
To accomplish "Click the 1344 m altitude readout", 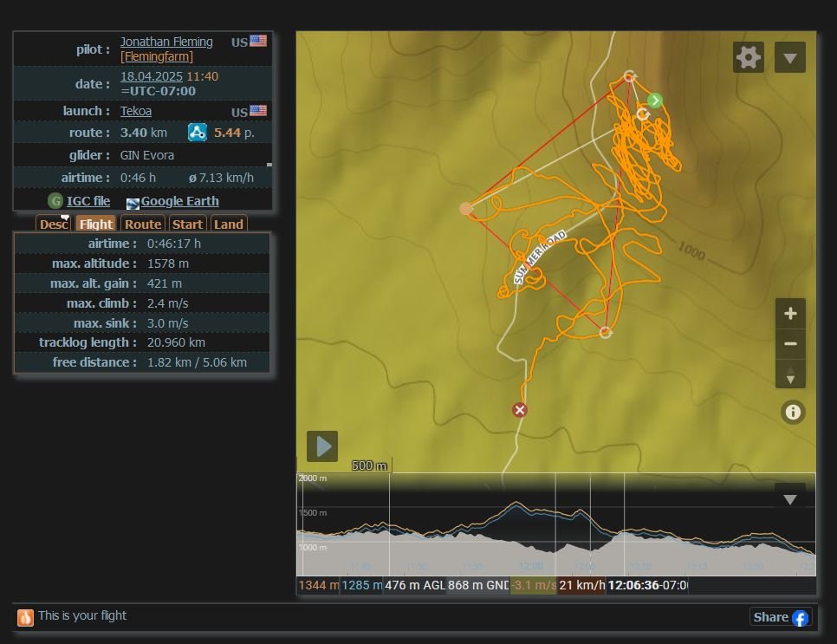I will [318, 585].
